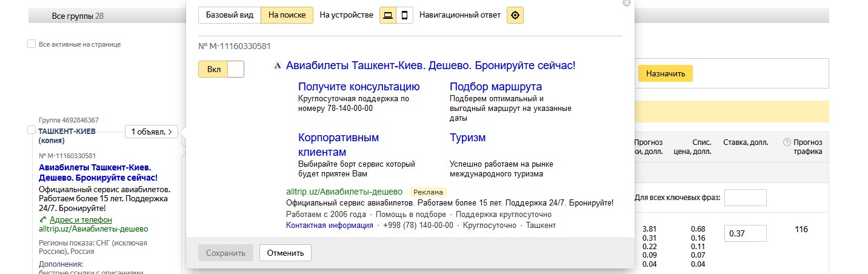Click Поддержка круглосуточно callout

coord(504,214)
